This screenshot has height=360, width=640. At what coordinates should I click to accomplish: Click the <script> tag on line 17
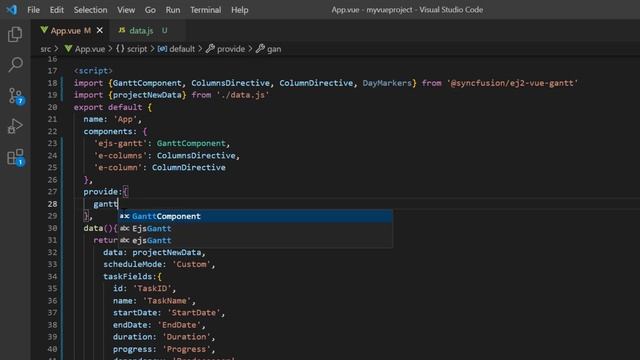pos(93,71)
